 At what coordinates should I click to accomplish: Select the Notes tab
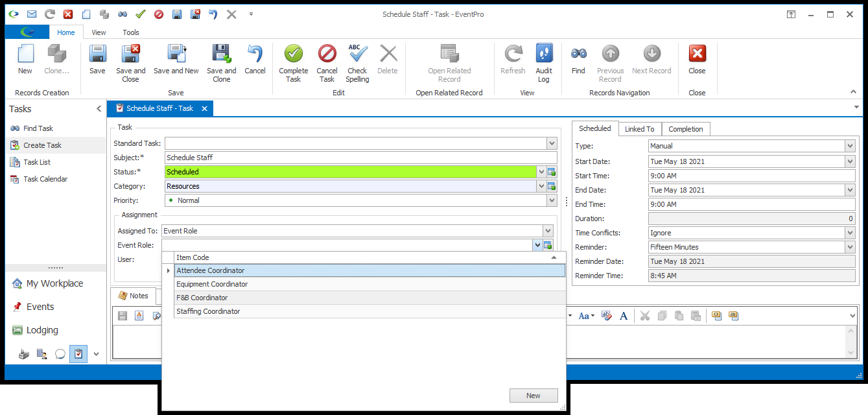click(134, 296)
